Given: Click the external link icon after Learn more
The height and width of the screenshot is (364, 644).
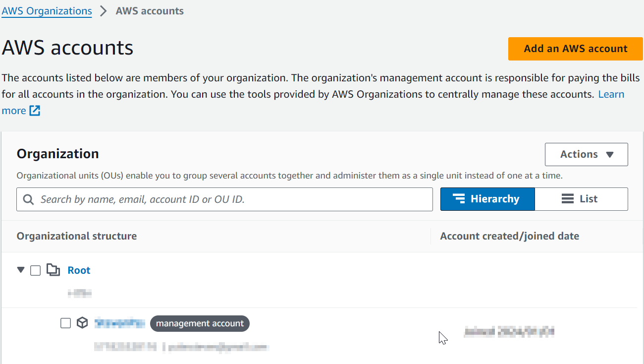Looking at the screenshot, I should [35, 111].
